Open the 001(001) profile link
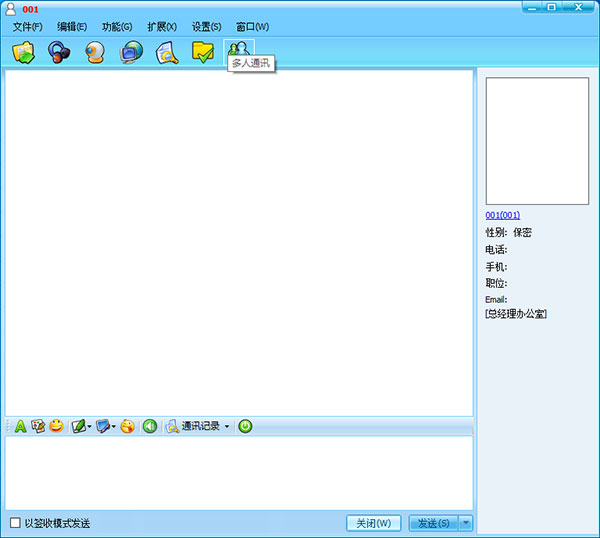 [x=502, y=215]
